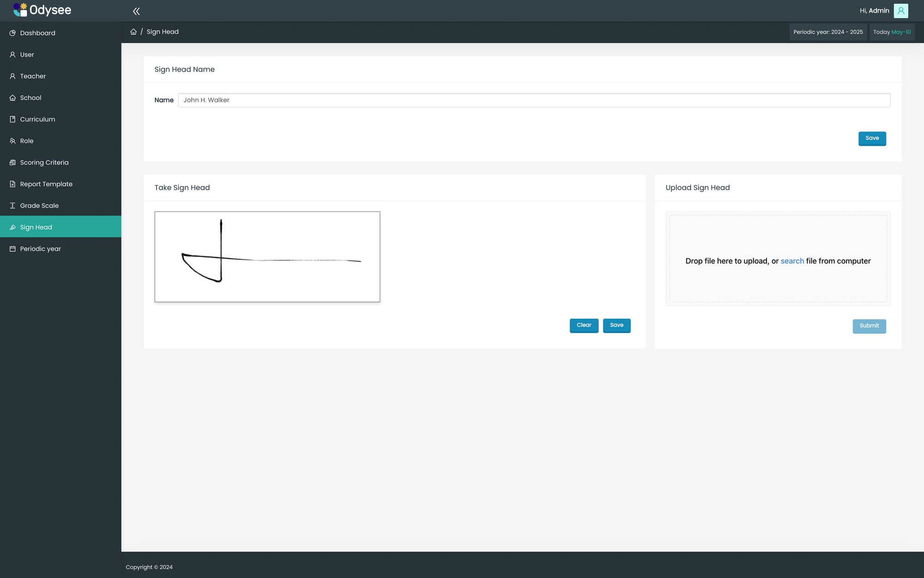The width and height of the screenshot is (924, 578).
Task: Open the Periodic year calendar icon
Action: click(x=12, y=248)
